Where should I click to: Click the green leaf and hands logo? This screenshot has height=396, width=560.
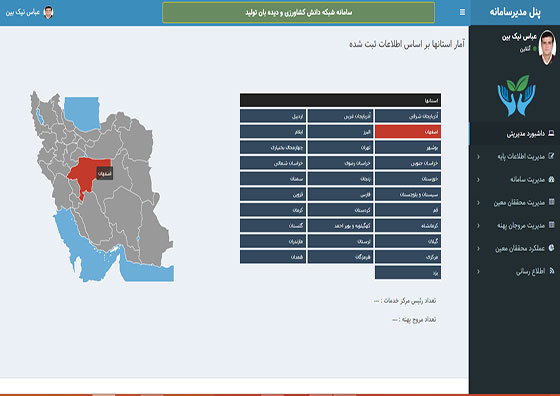tap(516, 95)
